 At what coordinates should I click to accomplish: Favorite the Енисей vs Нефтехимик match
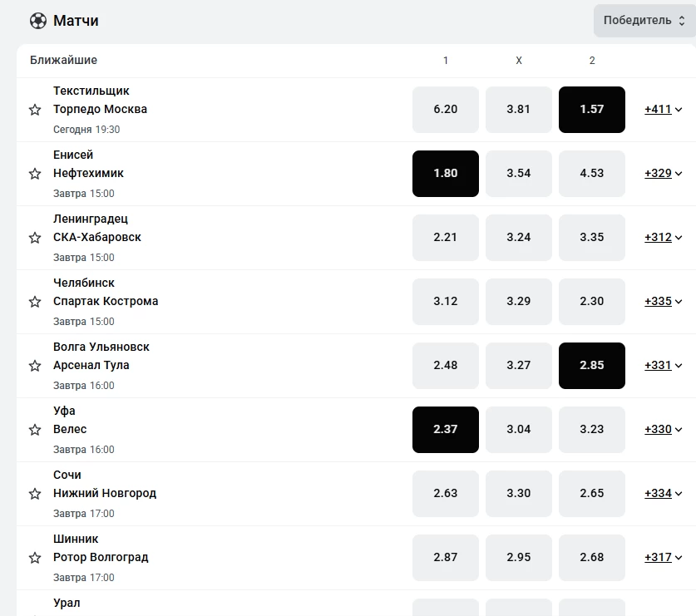(x=35, y=174)
